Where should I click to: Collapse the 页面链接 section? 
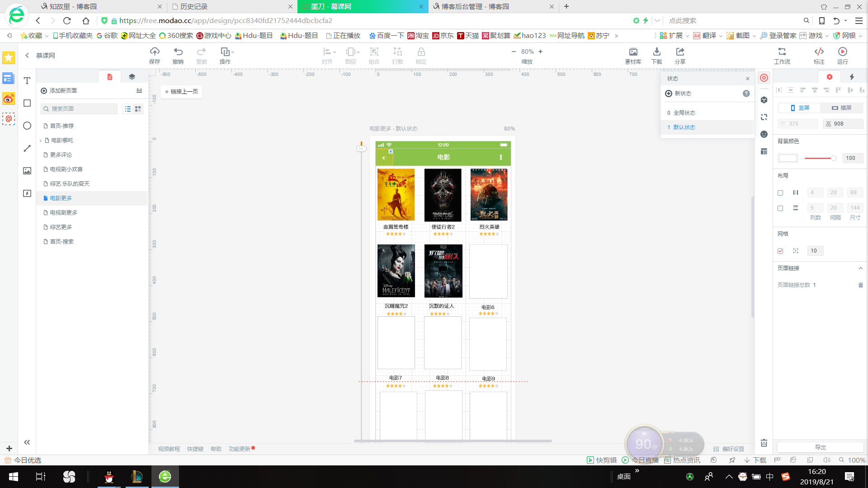(x=860, y=268)
